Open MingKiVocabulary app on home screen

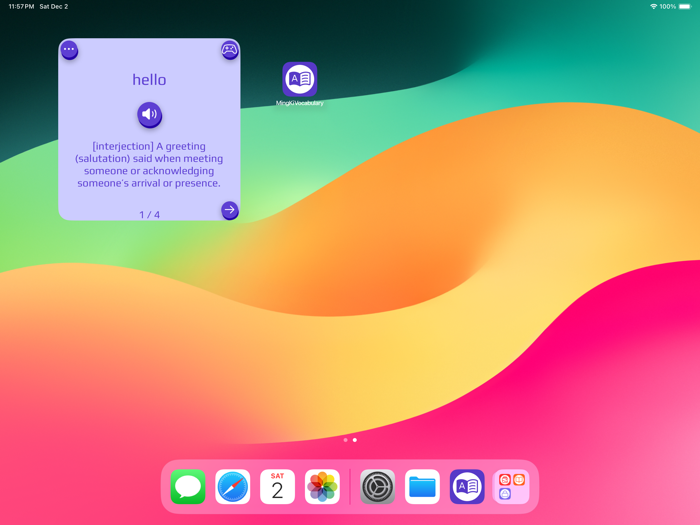(300, 79)
